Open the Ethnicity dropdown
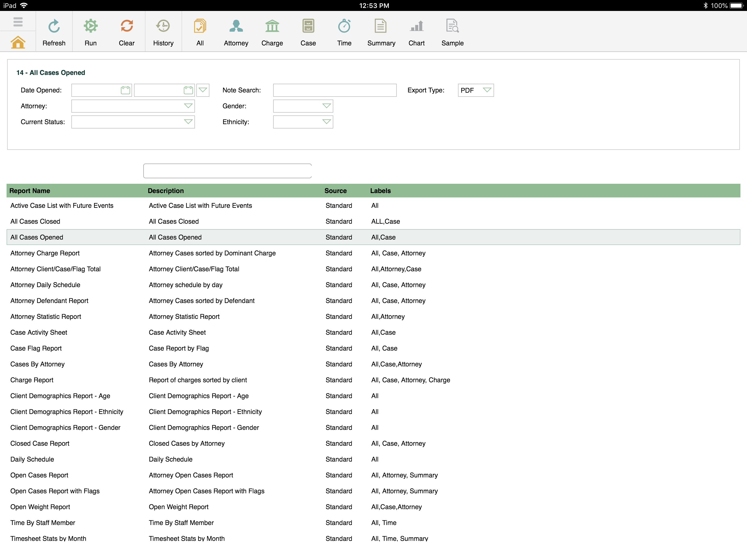Image resolution: width=747 pixels, height=560 pixels. pos(303,122)
